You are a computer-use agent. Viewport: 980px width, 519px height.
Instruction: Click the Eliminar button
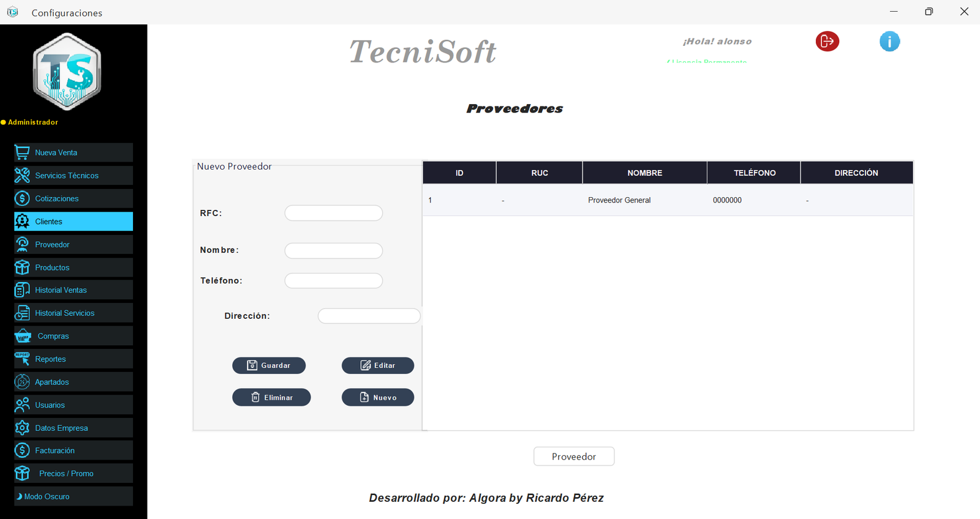[271, 397]
